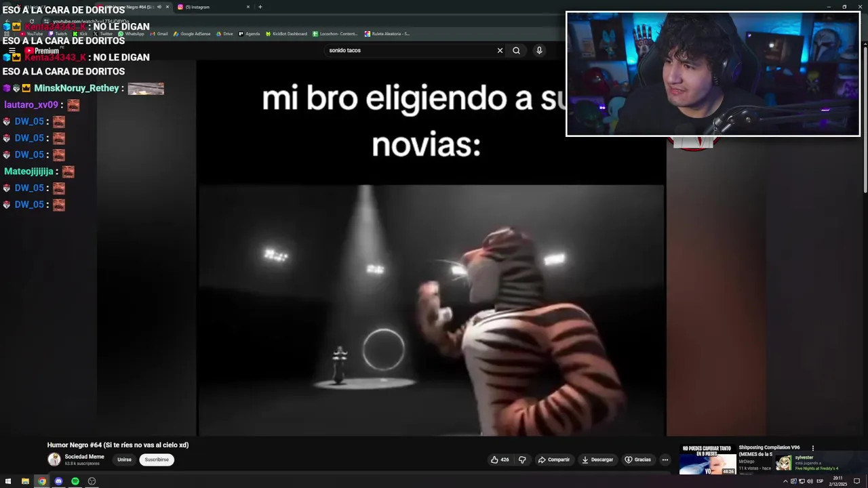
Task: Open a new browser tab with plus icon
Action: [x=260, y=7]
